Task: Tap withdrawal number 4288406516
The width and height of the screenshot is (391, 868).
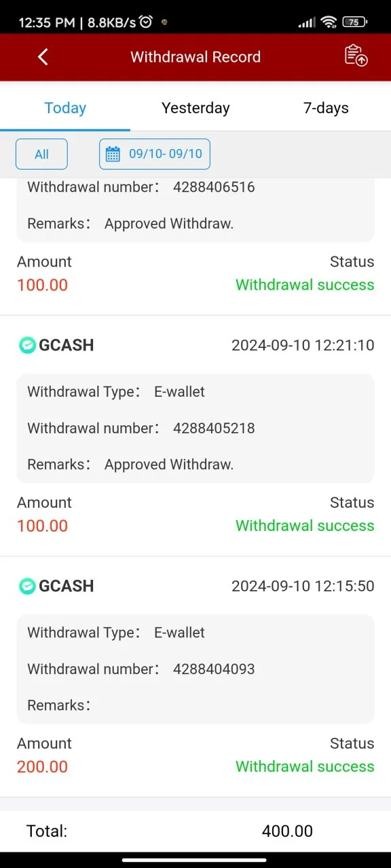Action: tap(214, 186)
